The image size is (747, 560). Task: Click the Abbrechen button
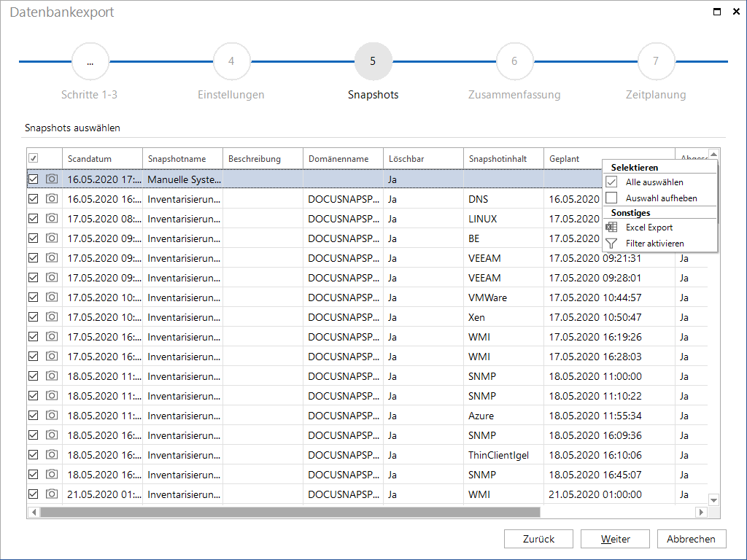point(692,539)
